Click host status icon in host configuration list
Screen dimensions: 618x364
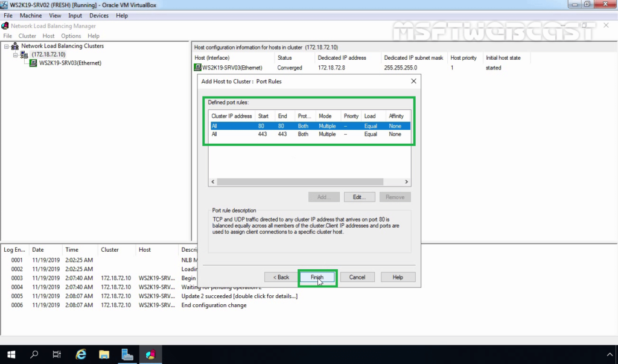[x=197, y=68]
